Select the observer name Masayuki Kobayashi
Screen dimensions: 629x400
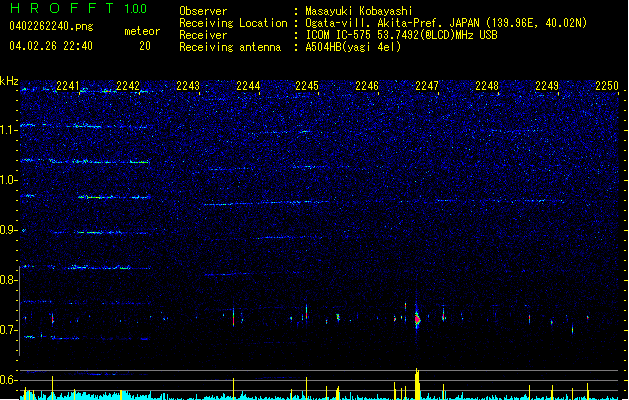[359, 11]
